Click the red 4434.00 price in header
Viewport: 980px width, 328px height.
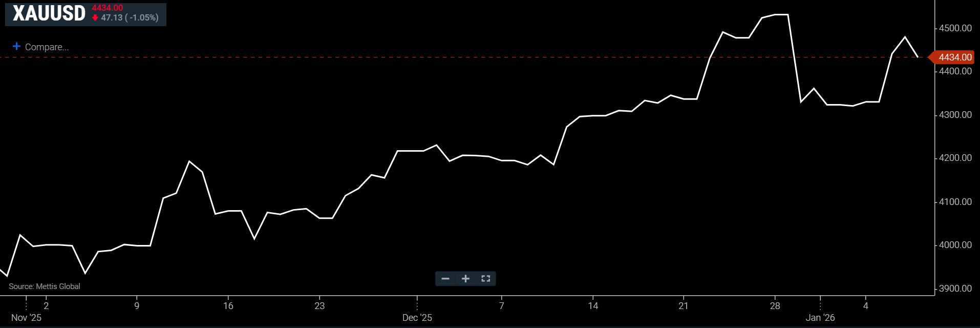tap(108, 8)
